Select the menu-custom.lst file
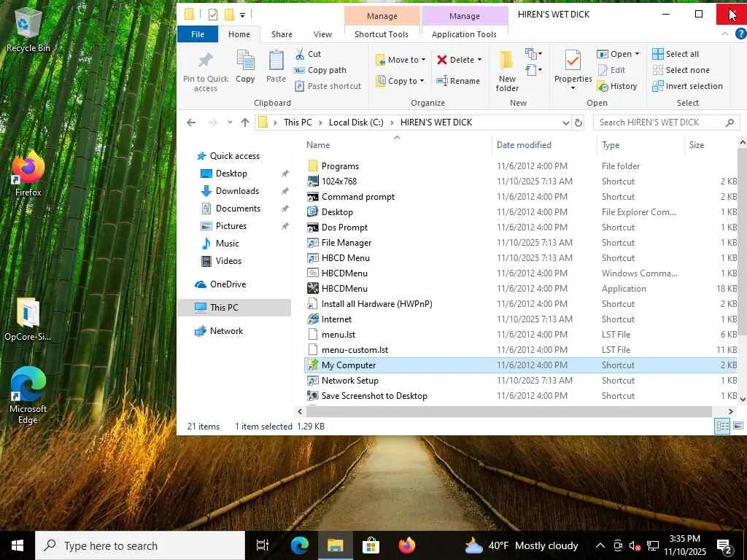 [x=522, y=350]
